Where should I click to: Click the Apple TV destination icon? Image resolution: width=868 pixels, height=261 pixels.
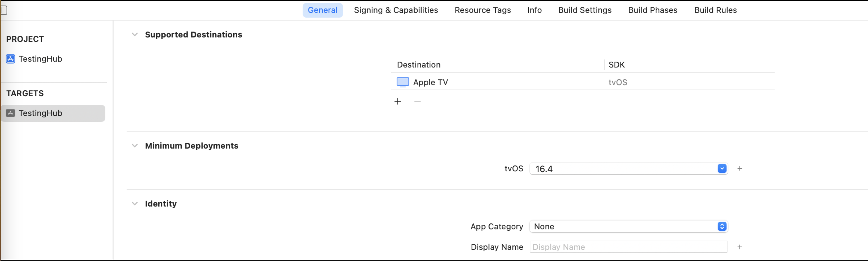(403, 82)
